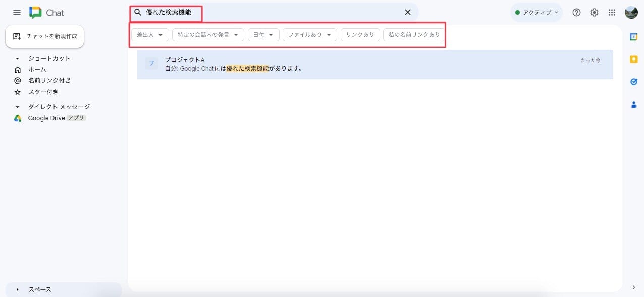This screenshot has width=644, height=297.
Task: Open the account profile avatar
Action: [631, 13]
